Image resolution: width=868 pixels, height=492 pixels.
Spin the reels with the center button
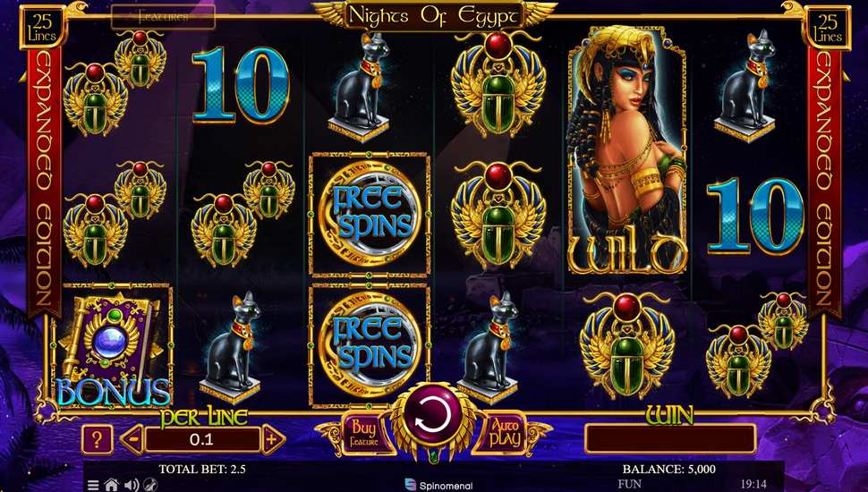(433, 417)
